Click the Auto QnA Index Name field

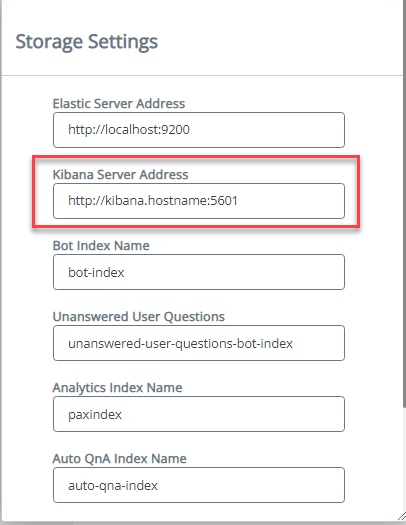[x=199, y=485]
